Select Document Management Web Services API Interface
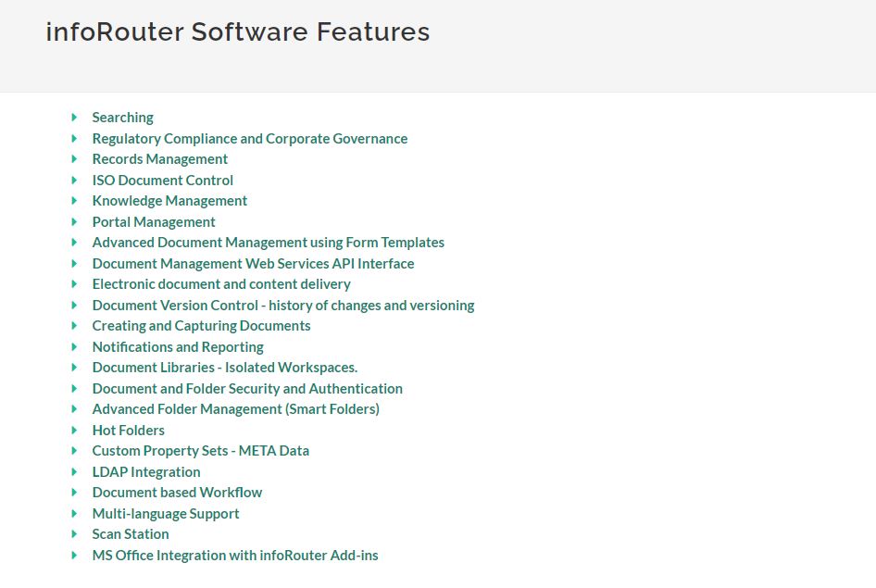This screenshot has height=588, width=876. point(254,263)
